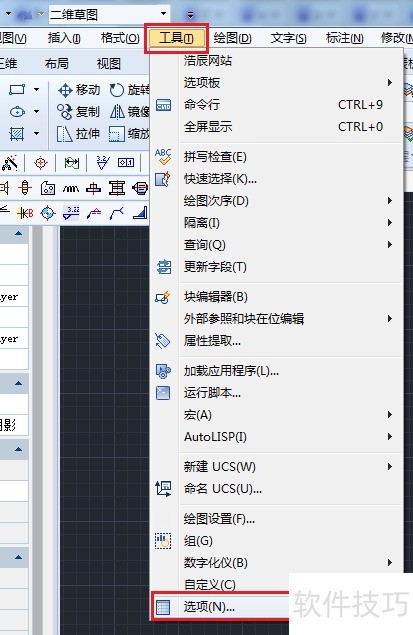
Task: Select the ellipse draw tool
Action: (17, 111)
